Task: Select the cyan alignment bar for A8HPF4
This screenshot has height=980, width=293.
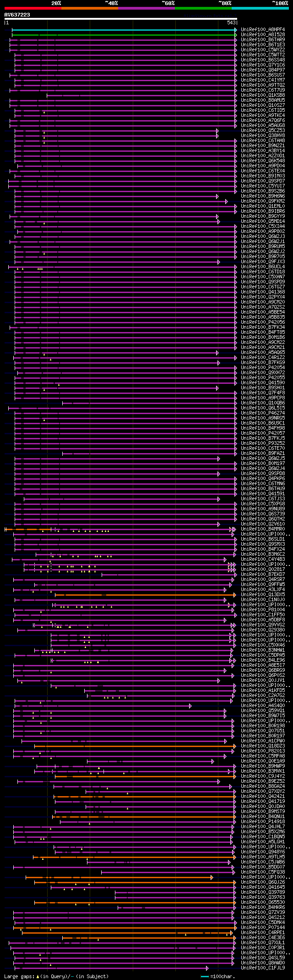Action: point(124,30)
